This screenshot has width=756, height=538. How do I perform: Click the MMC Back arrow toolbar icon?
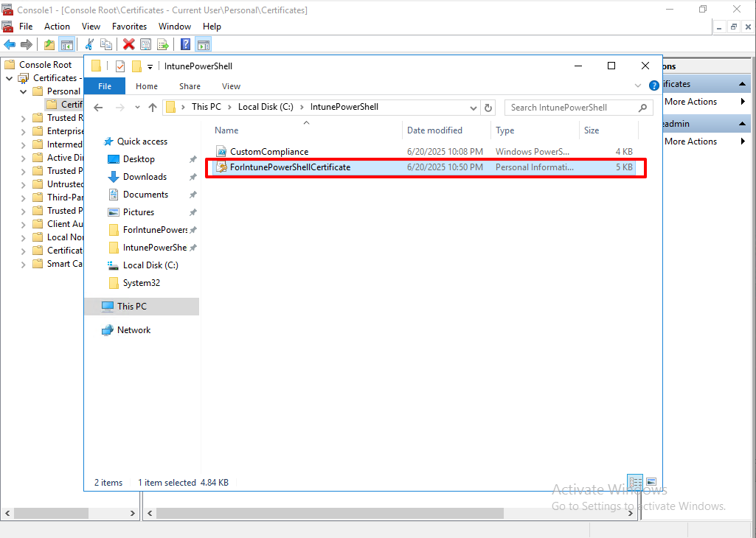10,45
